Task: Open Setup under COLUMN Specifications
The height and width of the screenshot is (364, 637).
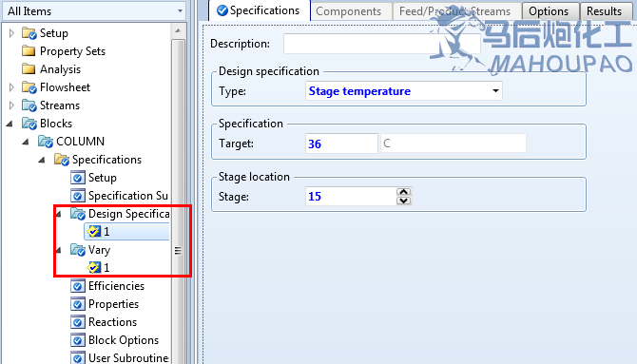Action: coord(103,178)
